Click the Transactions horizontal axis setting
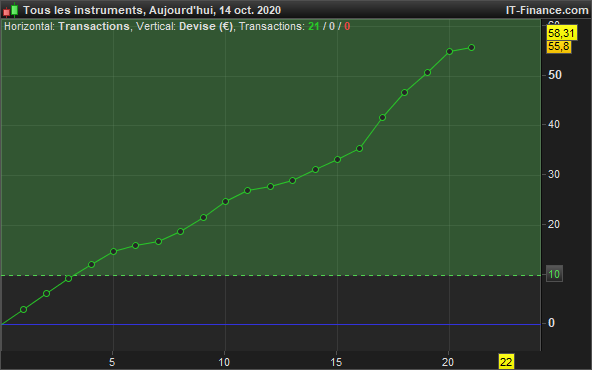 [94, 26]
